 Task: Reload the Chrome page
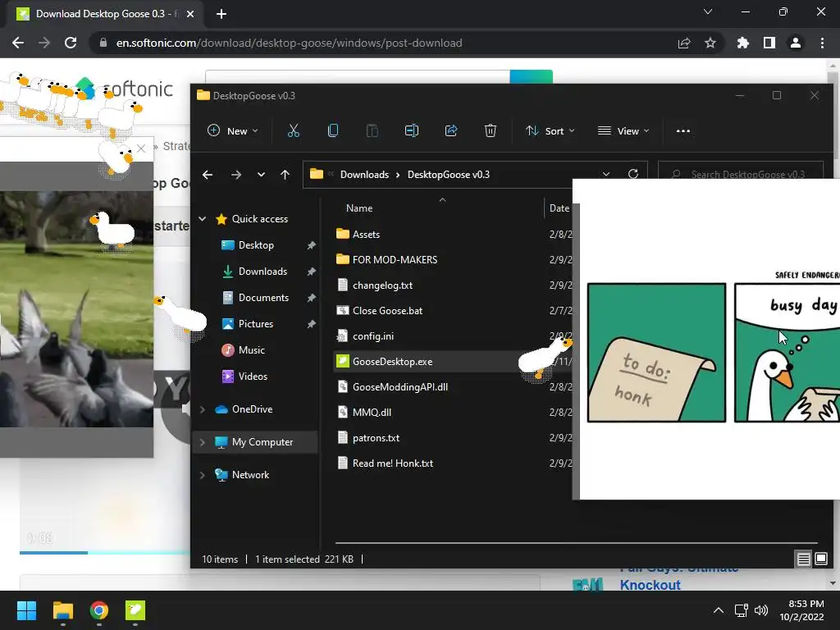point(71,43)
